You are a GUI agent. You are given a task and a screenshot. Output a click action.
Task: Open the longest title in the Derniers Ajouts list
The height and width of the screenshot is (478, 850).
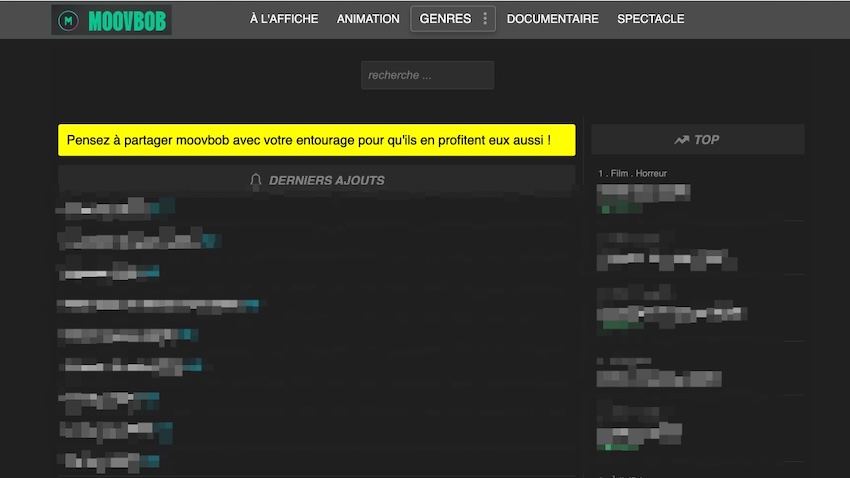click(150, 304)
